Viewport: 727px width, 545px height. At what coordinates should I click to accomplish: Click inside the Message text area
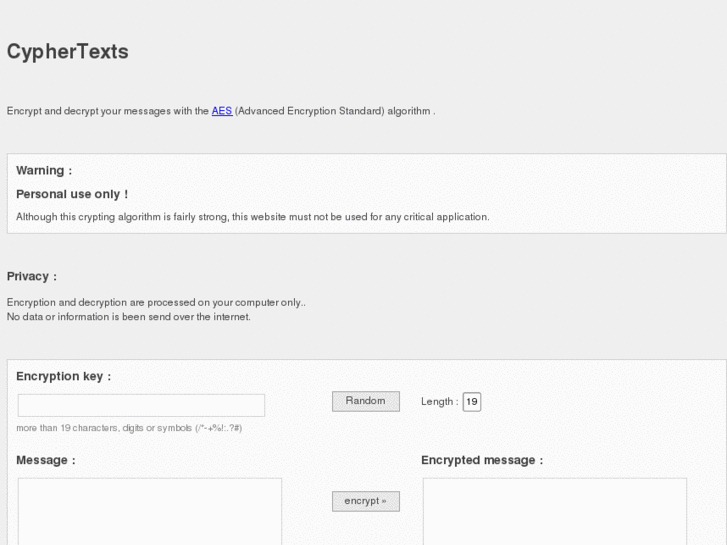(150, 512)
